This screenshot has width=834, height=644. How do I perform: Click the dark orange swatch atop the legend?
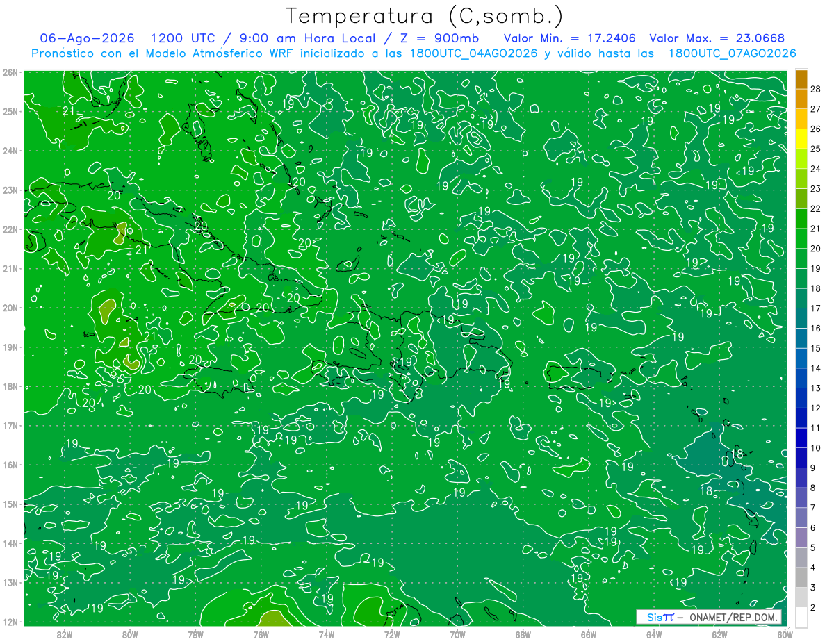click(x=801, y=80)
